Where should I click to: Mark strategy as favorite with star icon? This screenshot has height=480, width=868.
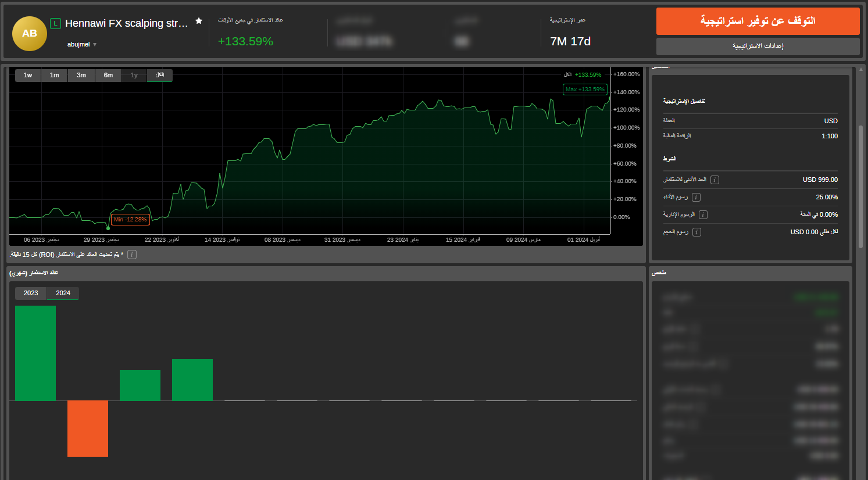199,21
